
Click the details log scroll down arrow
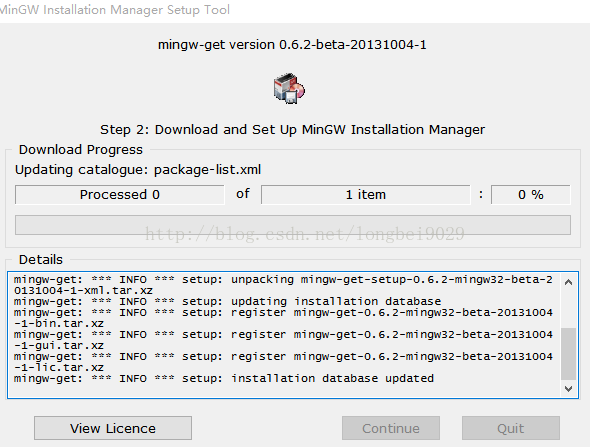(569, 389)
